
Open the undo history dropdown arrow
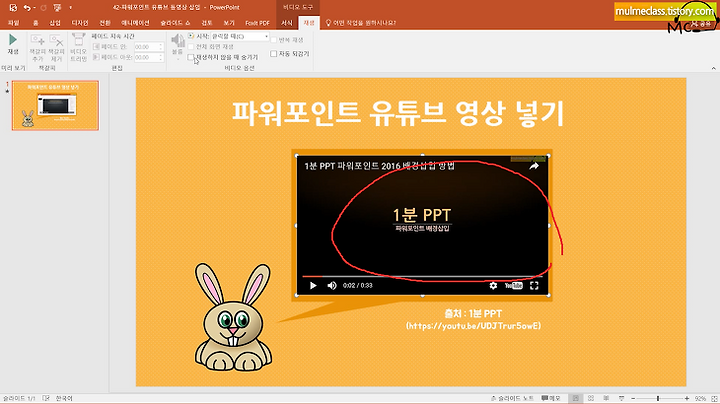[34, 7]
